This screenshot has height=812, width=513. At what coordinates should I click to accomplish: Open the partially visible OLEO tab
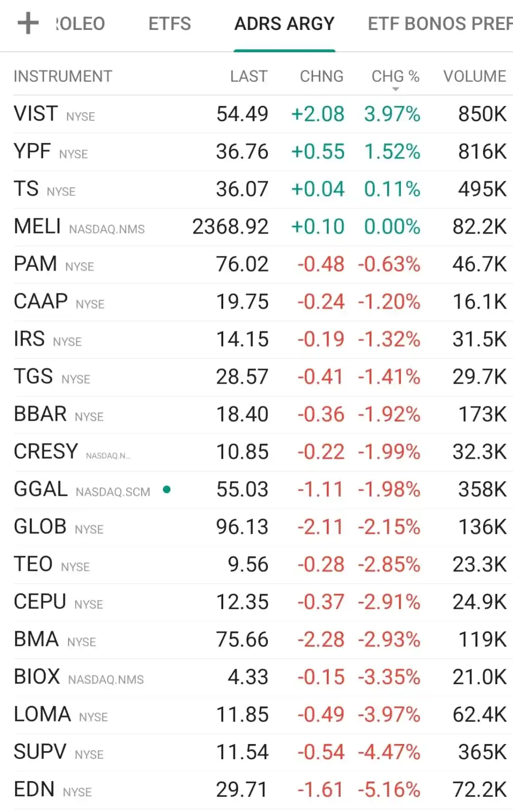click(x=80, y=24)
